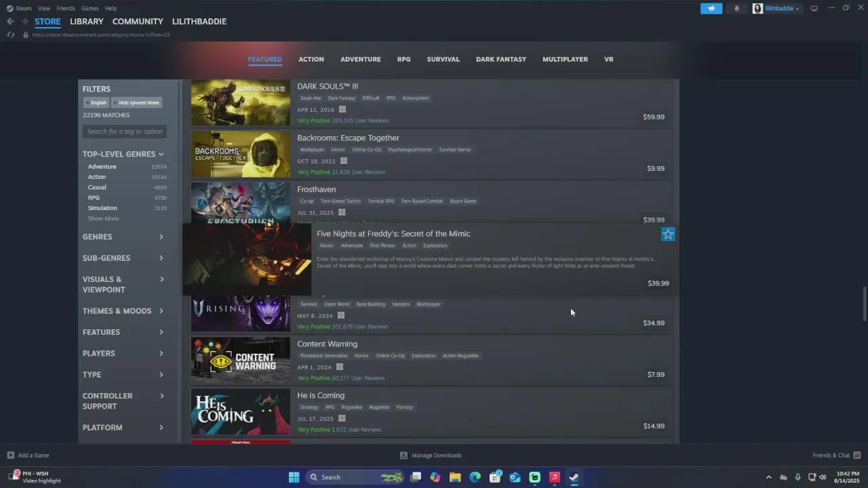868x488 pixels.
Task: Open the music app in the taskbar
Action: click(554, 477)
